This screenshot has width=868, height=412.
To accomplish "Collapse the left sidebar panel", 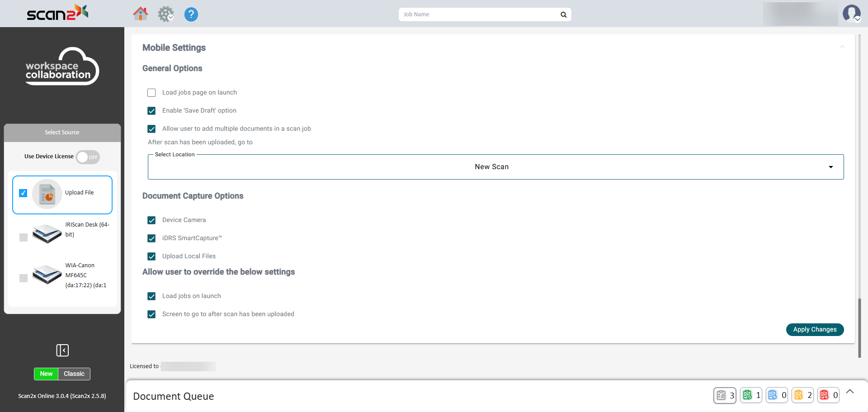I will (x=62, y=350).
